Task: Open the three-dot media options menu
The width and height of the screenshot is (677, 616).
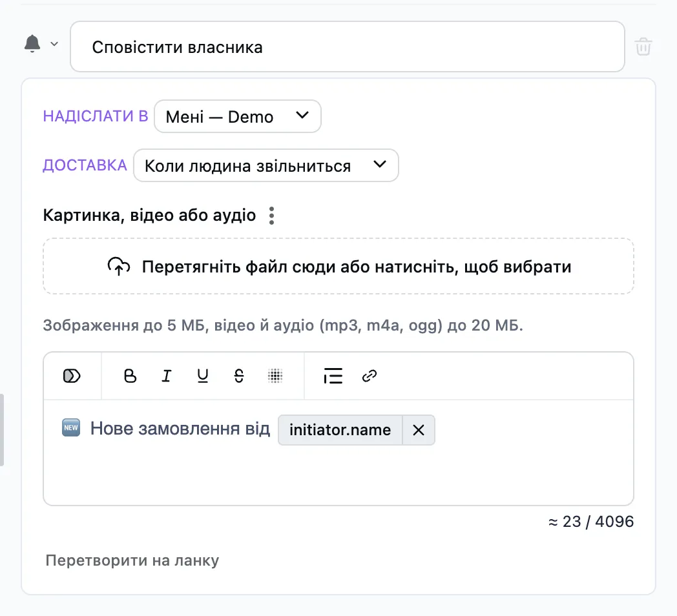Action: point(271,216)
